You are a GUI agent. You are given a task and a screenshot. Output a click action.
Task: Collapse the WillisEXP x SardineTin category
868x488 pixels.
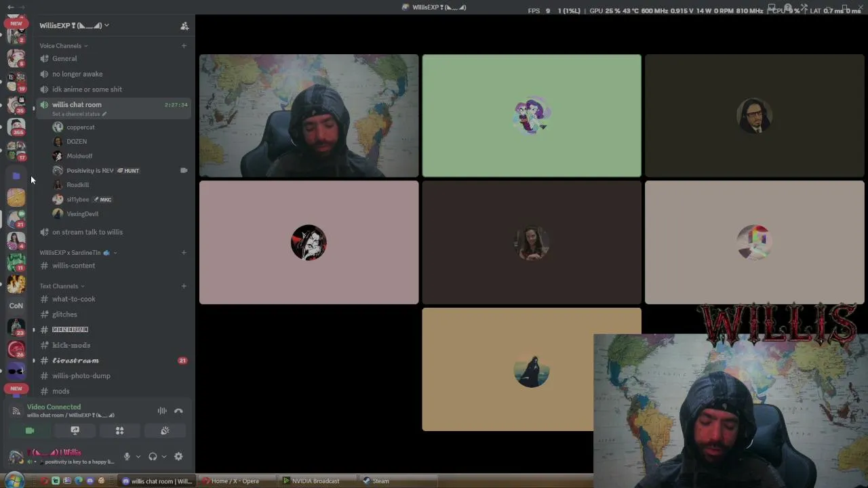(78, 252)
